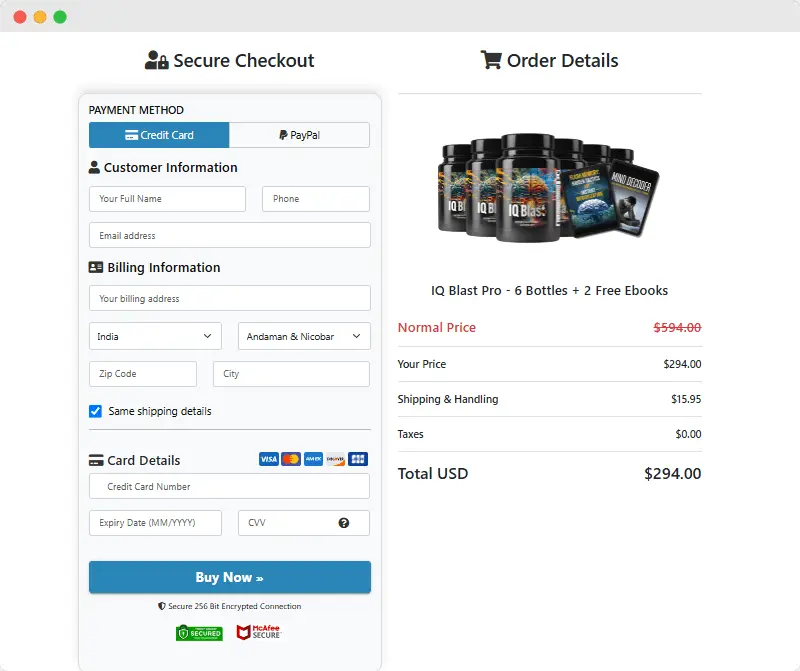This screenshot has width=800, height=671.
Task: Toggle the Same shipping details checkbox
Action: coord(95,411)
